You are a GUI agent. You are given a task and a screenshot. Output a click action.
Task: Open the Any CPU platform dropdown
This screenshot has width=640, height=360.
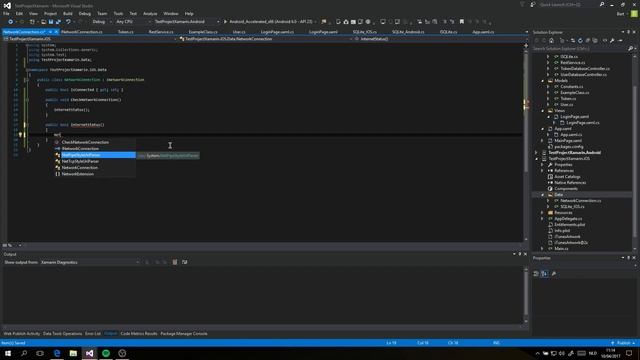coord(133,22)
